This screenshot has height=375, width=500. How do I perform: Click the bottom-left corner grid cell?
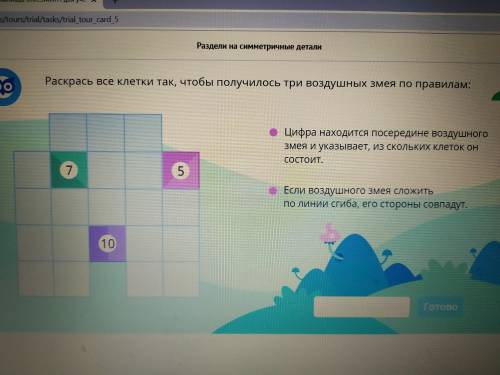pyautogui.click(x=36, y=279)
